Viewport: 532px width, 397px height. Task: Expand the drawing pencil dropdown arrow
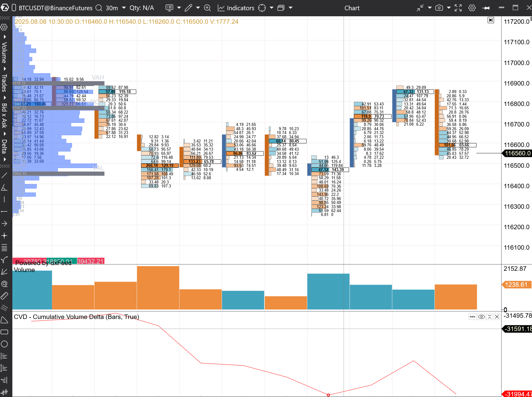tap(198, 8)
